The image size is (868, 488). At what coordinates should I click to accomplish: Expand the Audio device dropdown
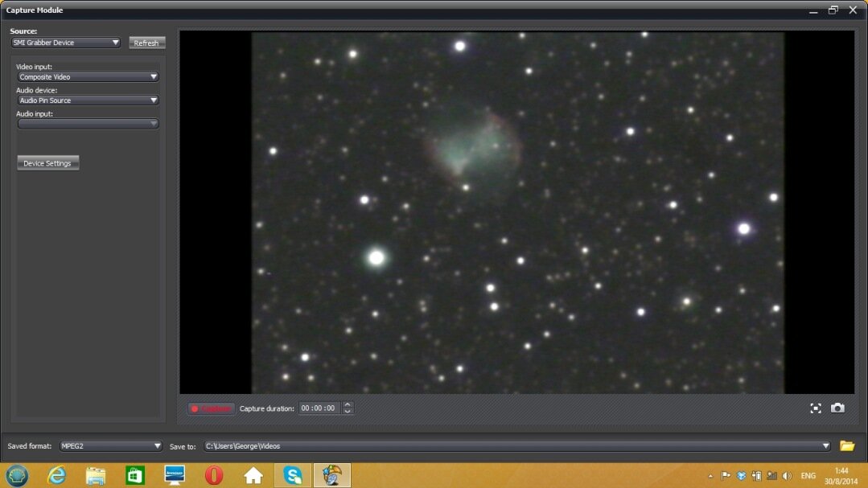(x=88, y=100)
